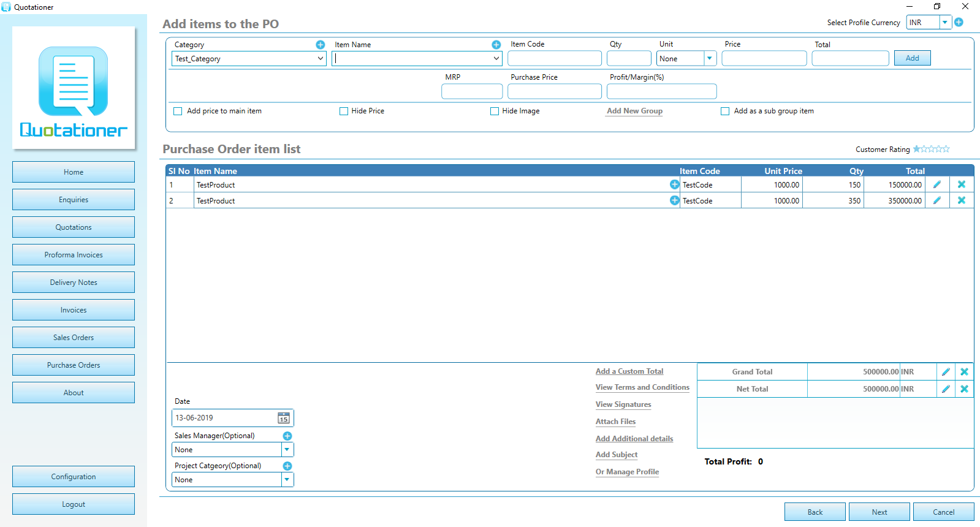The image size is (980, 527).
Task: Focus the Price input field
Action: [764, 59]
